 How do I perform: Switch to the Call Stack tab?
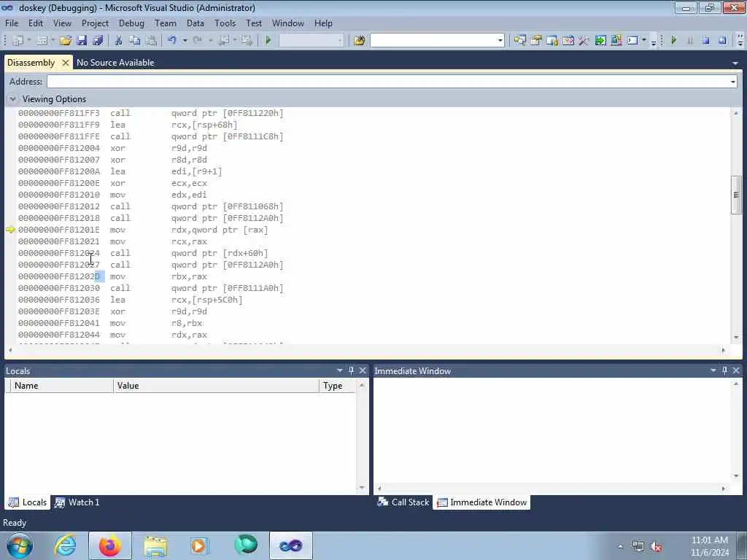pos(403,502)
